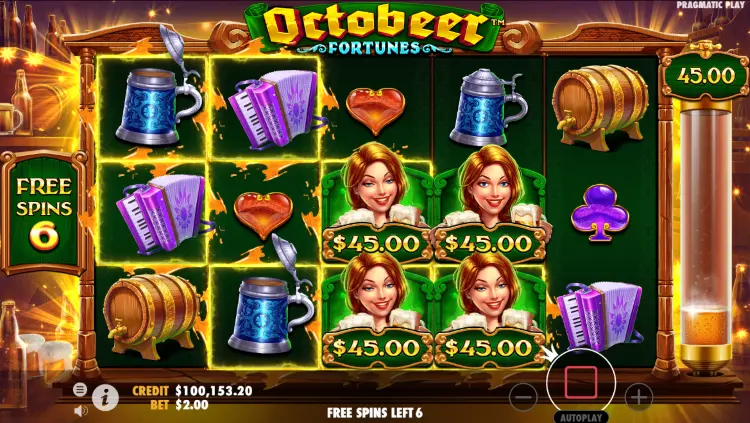Click the red heart in the top row

click(375, 111)
